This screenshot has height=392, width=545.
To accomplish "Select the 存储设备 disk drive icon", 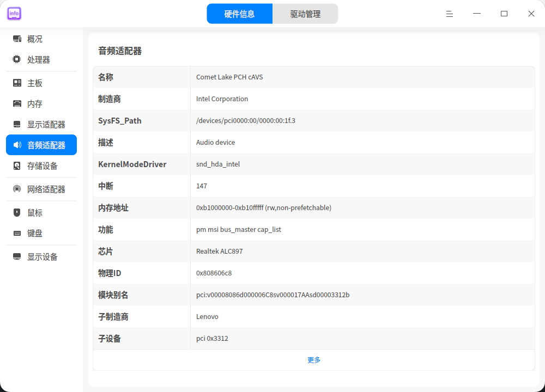I will click(17, 166).
